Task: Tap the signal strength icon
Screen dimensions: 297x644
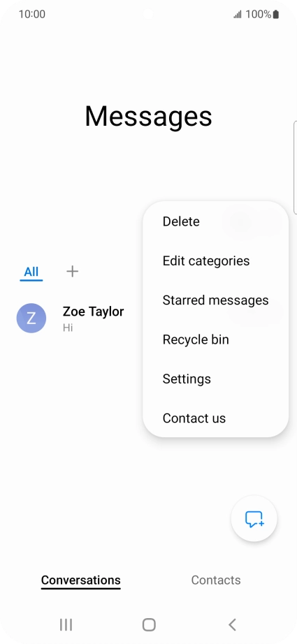Action: pyautogui.click(x=238, y=15)
